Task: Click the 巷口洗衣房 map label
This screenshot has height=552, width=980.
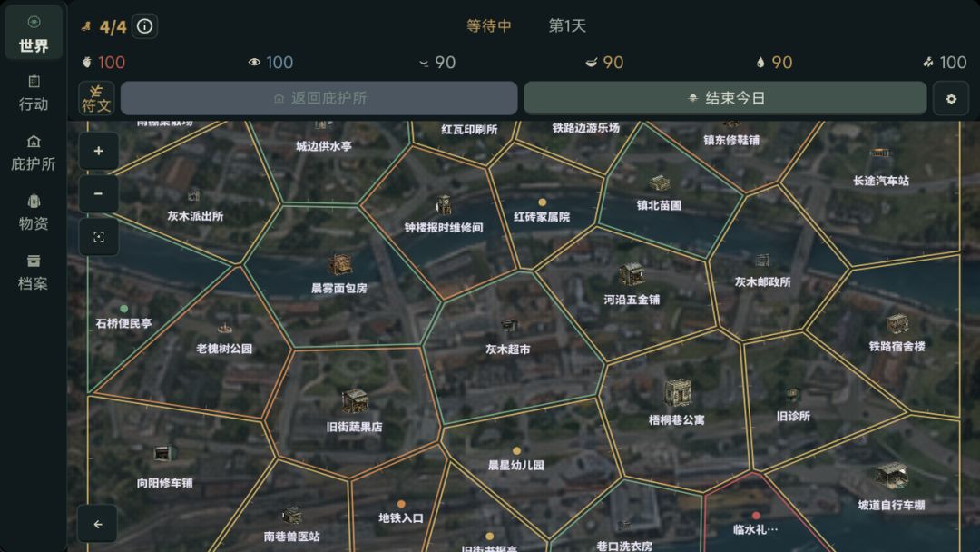Action: [624, 546]
